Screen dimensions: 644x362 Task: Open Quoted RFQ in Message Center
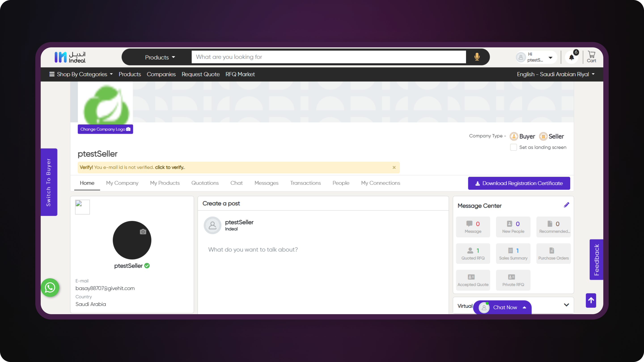click(x=473, y=253)
